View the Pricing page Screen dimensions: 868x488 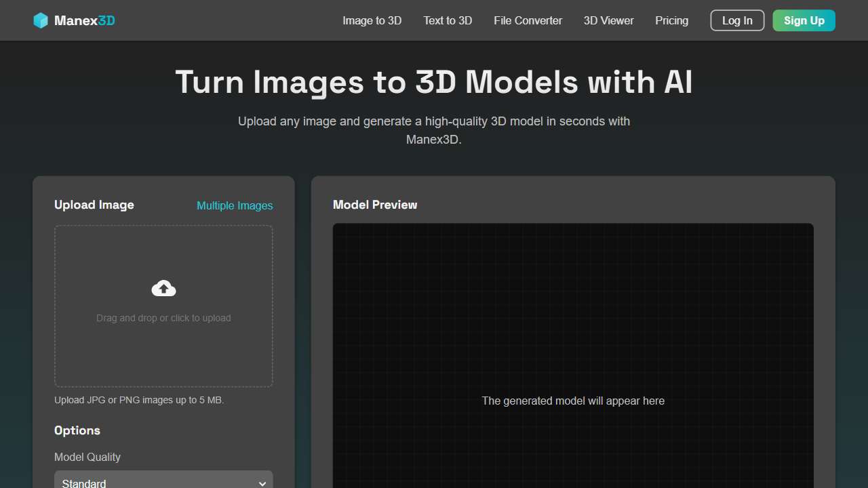pyautogui.click(x=671, y=20)
